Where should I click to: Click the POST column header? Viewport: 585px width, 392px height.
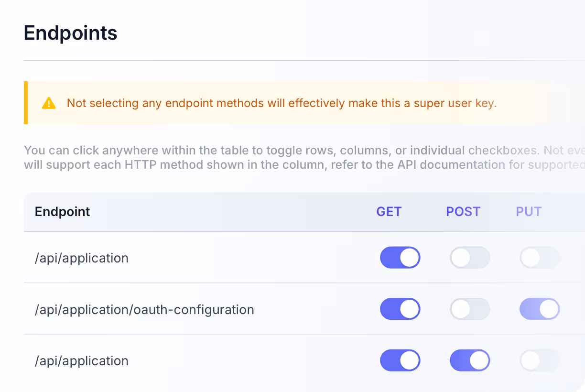tap(463, 211)
